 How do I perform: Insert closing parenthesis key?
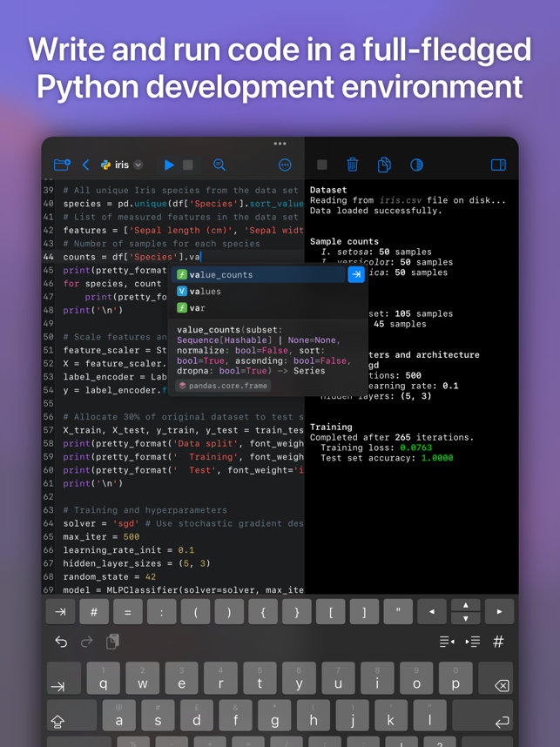229,612
